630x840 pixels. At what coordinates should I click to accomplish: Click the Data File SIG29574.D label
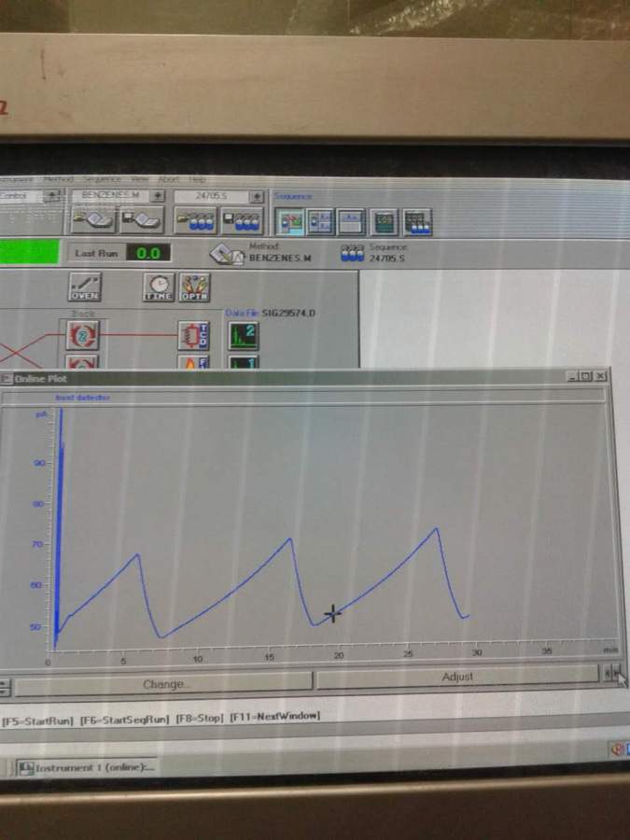click(270, 313)
